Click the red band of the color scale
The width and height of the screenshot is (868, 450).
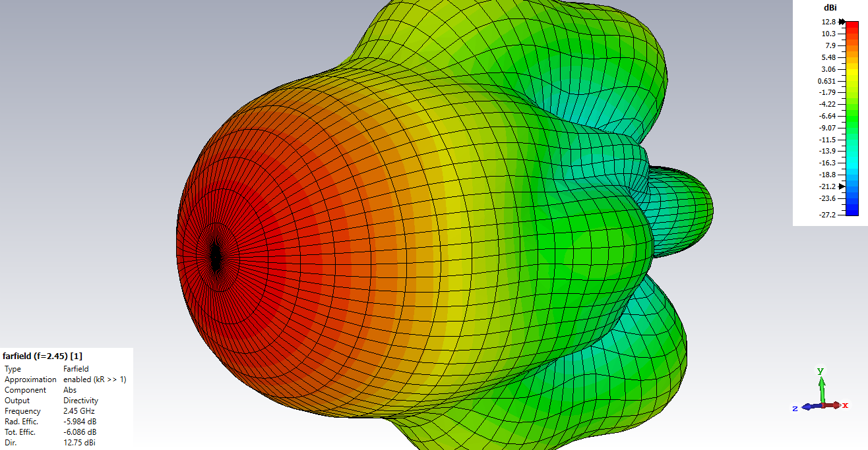pos(852,33)
